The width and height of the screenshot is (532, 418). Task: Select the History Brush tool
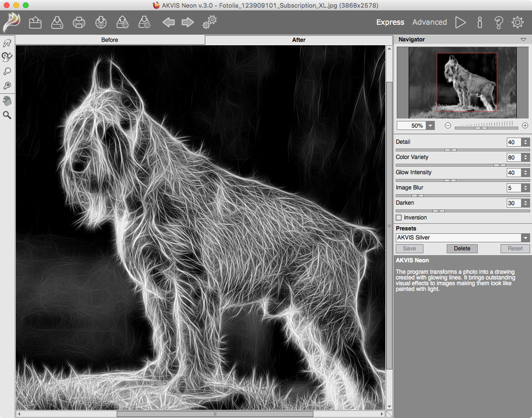pos(7,57)
